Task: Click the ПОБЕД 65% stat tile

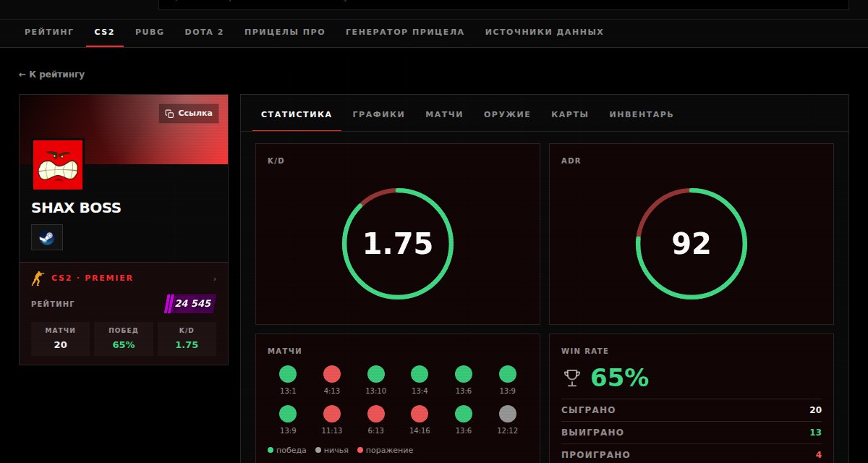Action: point(124,339)
